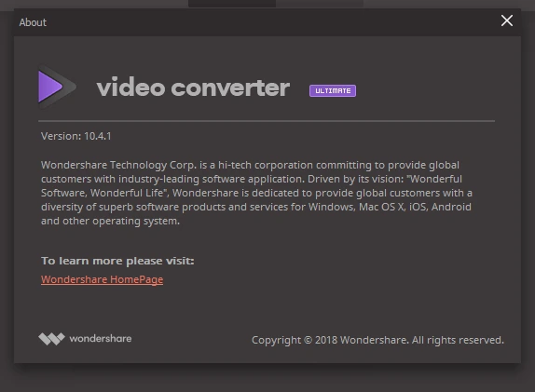Click the "To learn more please visit:" heading

click(x=117, y=261)
